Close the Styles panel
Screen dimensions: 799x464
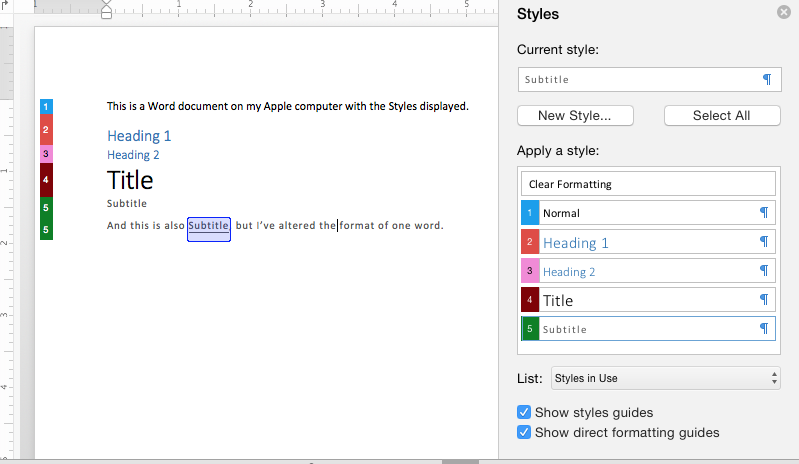click(784, 12)
